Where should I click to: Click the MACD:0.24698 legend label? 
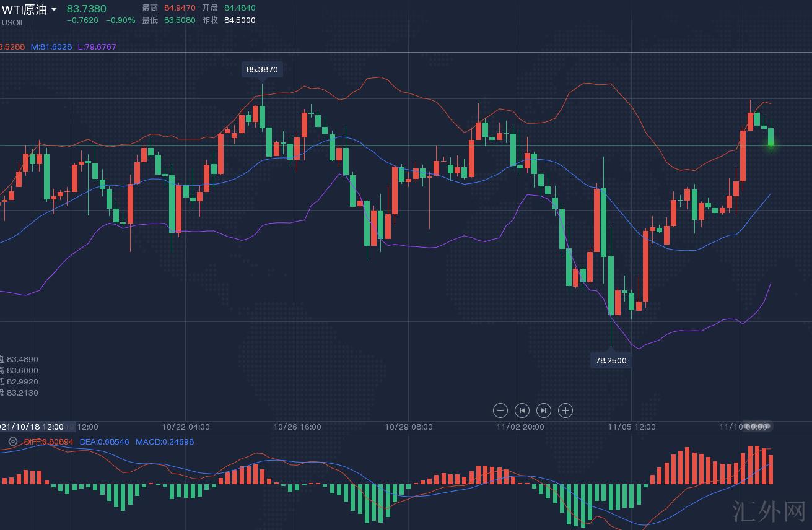[165, 441]
